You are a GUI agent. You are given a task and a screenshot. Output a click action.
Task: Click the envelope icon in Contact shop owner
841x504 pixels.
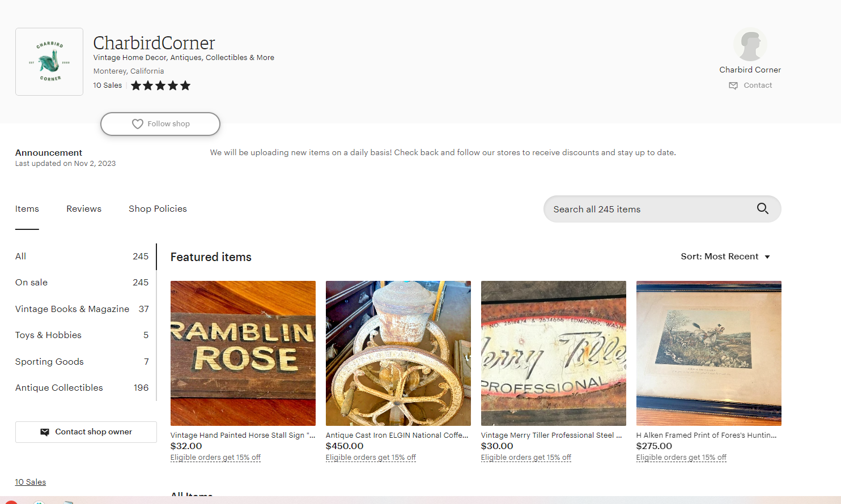pos(45,432)
